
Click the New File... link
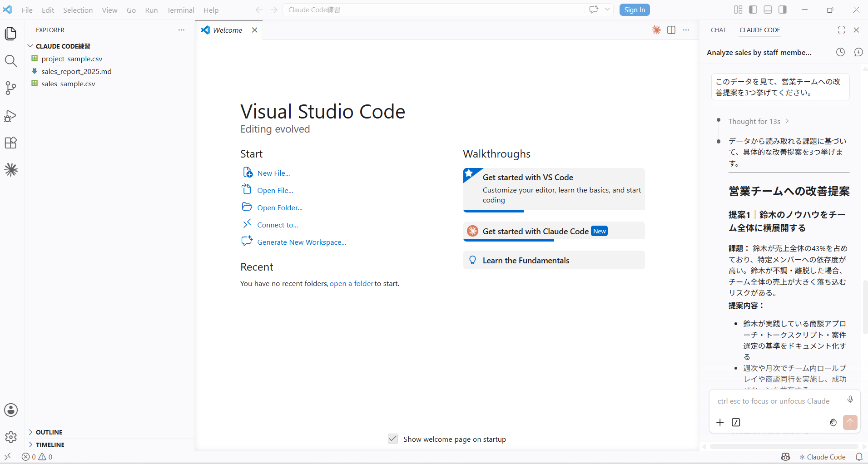coord(273,173)
